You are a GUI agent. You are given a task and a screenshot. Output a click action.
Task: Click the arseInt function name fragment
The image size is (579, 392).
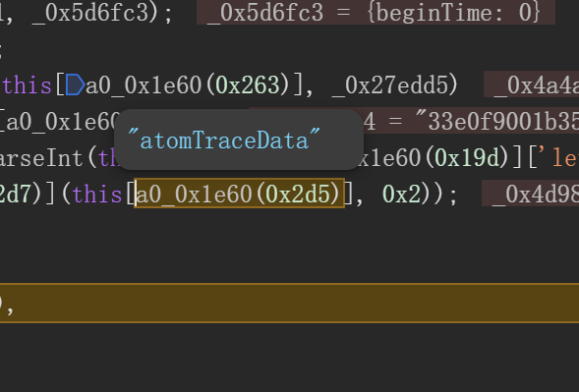(41, 158)
